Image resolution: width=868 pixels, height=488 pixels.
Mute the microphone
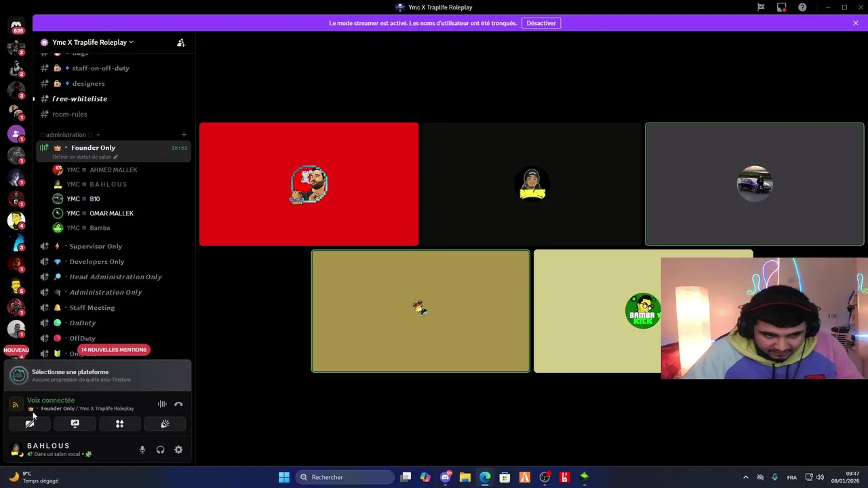142,449
